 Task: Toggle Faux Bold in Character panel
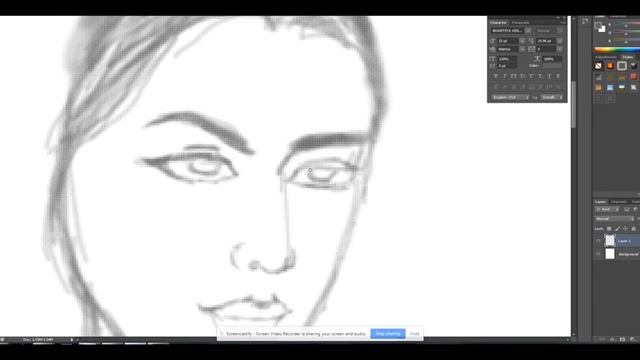[x=496, y=76]
